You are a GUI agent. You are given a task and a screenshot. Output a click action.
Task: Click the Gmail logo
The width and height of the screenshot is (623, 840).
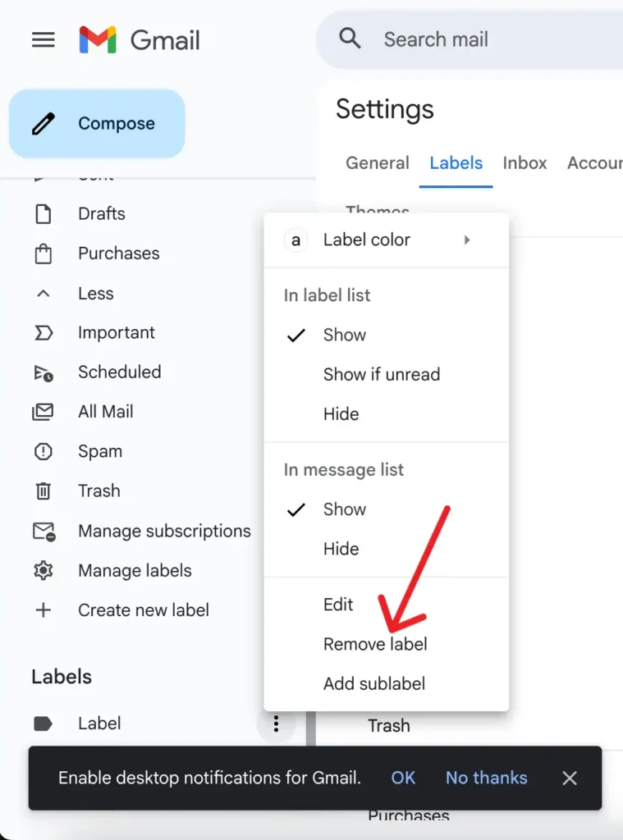point(140,39)
